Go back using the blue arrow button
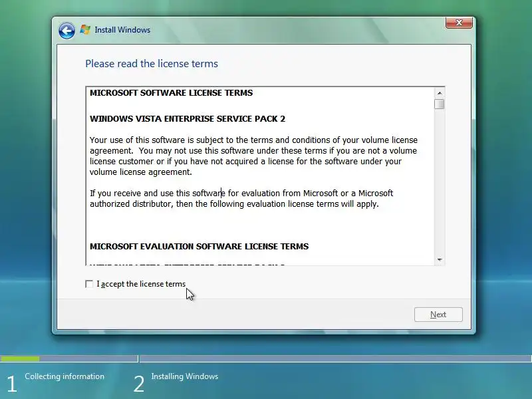Image resolution: width=532 pixels, height=399 pixels. [x=66, y=31]
